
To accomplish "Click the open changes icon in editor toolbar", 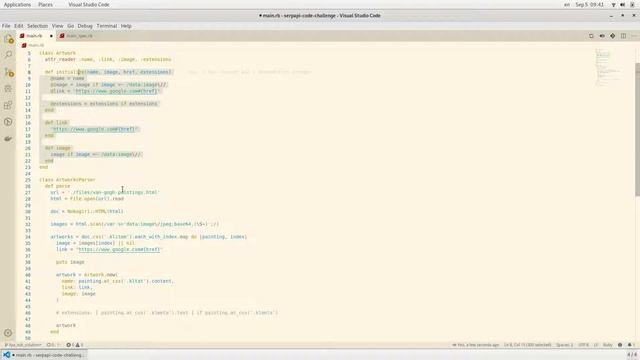I will (x=591, y=36).
